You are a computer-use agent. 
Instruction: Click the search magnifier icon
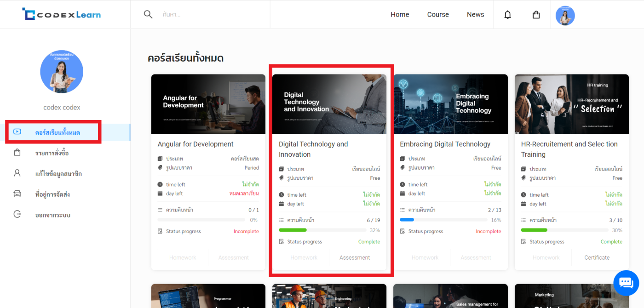point(148,14)
